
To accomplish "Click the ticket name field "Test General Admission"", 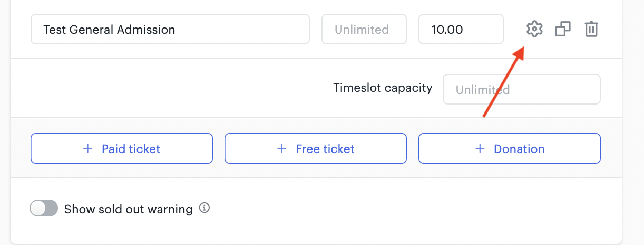I will 170,29.
